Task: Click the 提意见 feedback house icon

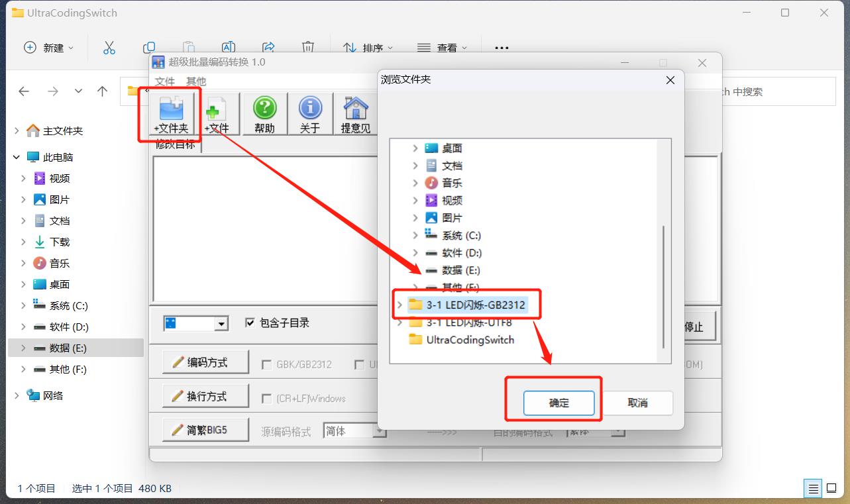Action: pos(356,115)
